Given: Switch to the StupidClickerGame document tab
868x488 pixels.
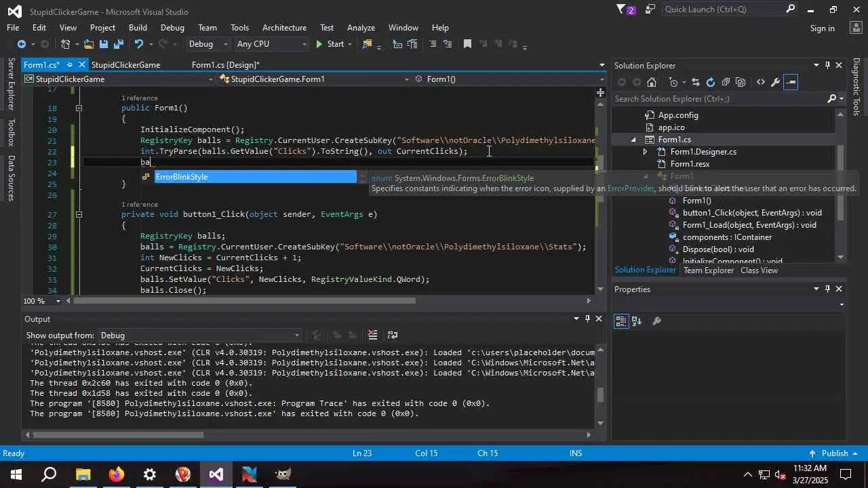Looking at the screenshot, I should click(125, 65).
